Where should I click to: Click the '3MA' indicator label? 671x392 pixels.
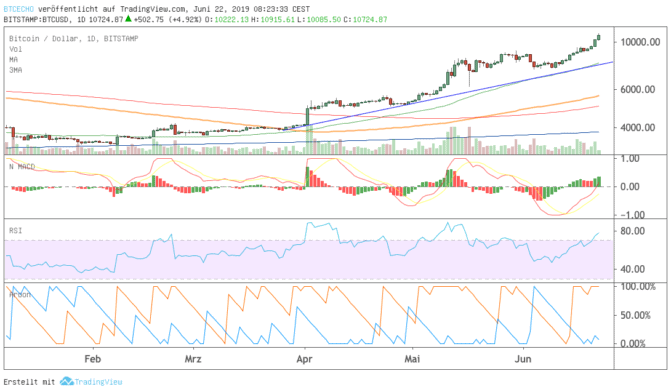point(15,70)
